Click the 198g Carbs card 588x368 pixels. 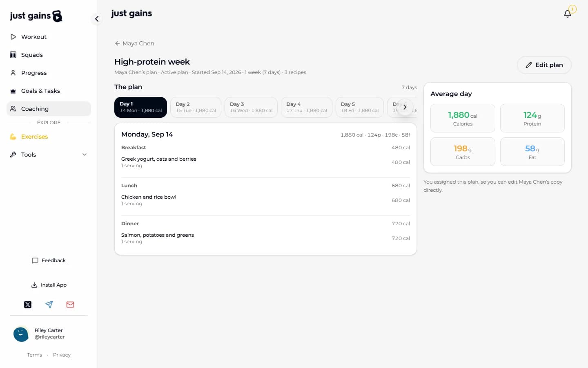[x=463, y=152]
